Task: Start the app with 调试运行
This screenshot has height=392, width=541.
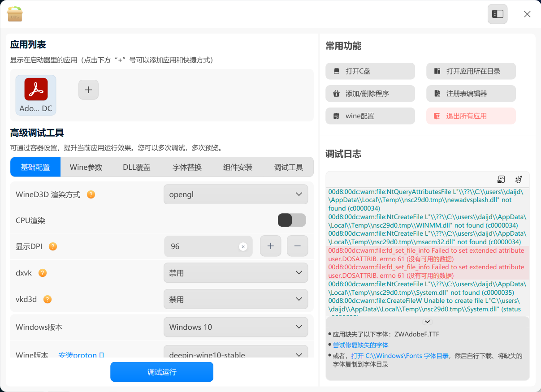Action: coord(162,372)
